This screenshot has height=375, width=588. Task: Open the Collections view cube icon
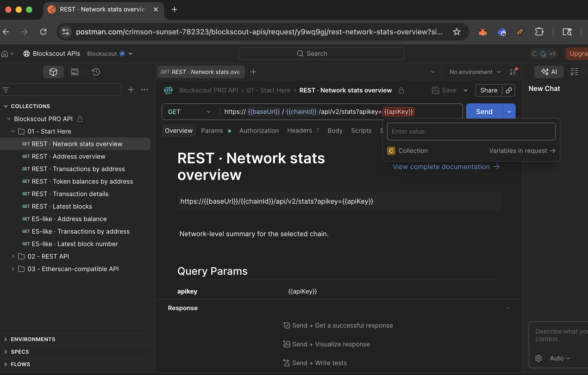pyautogui.click(x=53, y=72)
